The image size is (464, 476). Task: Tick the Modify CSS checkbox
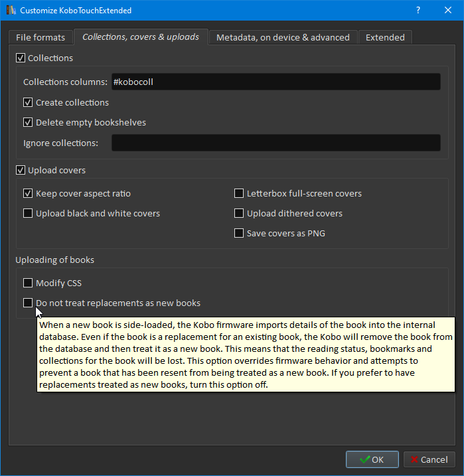coord(28,283)
